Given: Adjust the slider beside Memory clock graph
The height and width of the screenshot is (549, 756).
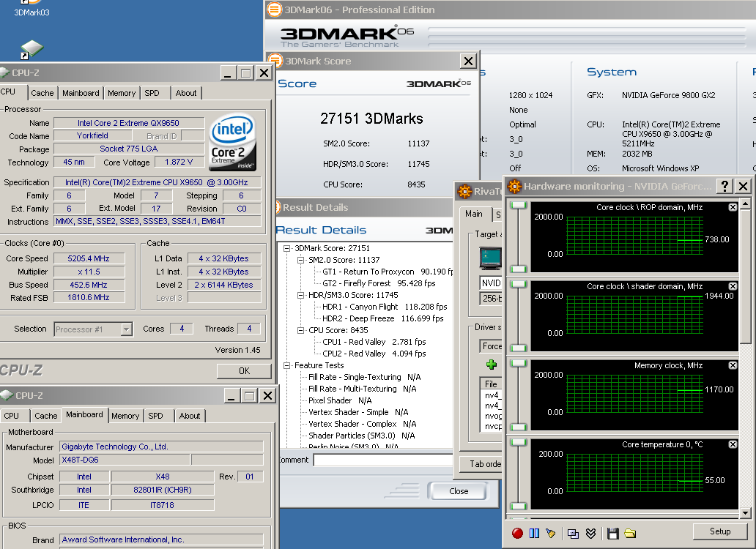Looking at the screenshot, I should coord(519,395).
